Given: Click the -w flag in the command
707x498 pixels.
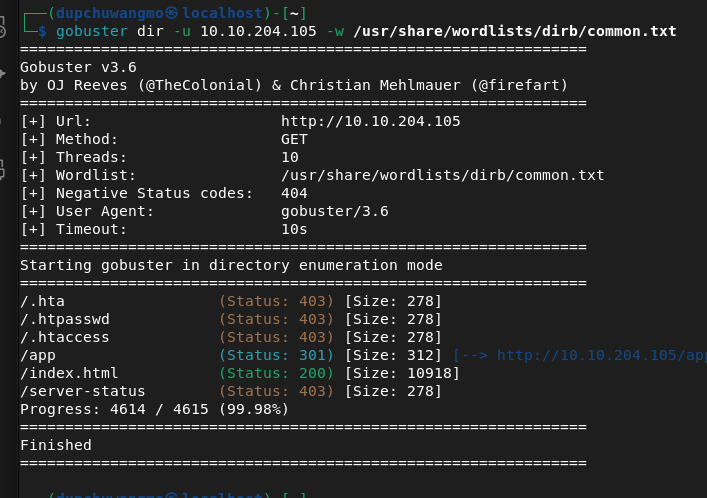Looking at the screenshot, I should pyautogui.click(x=335, y=32).
